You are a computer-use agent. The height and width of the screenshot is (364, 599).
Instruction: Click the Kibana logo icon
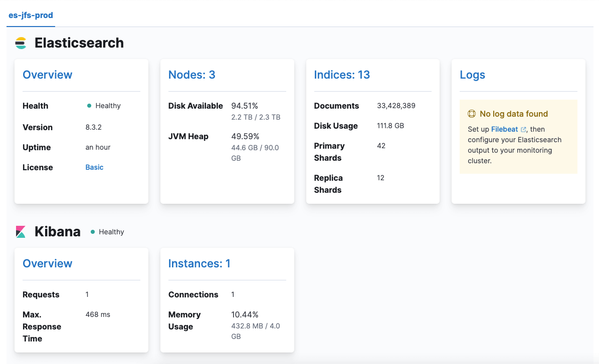pos(21,232)
